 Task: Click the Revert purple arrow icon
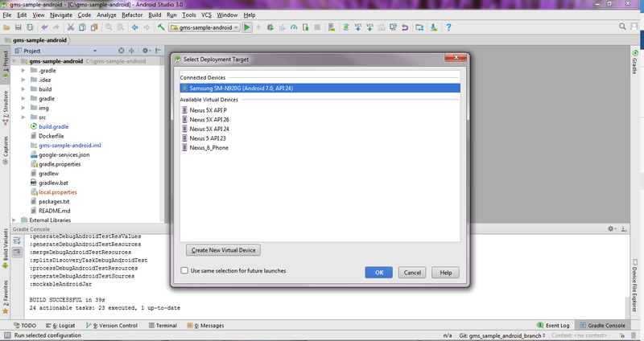tap(405, 27)
